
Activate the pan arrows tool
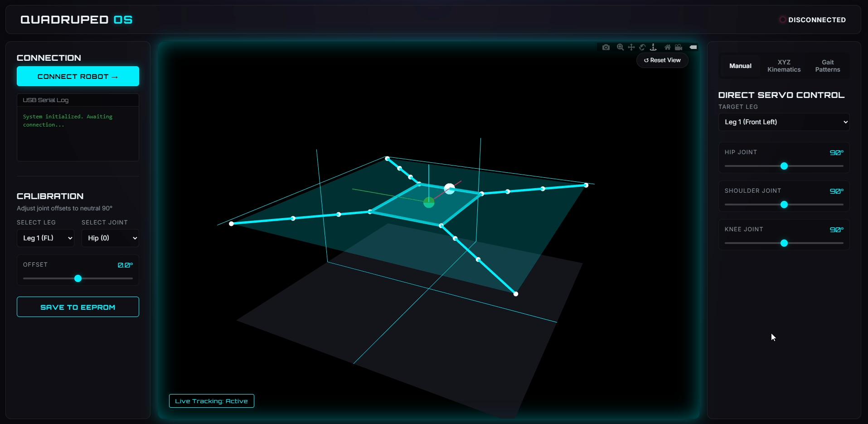coord(631,47)
